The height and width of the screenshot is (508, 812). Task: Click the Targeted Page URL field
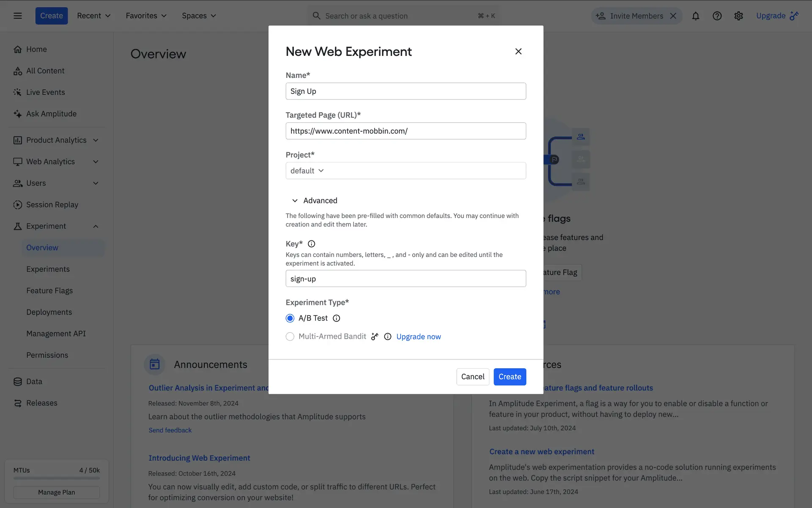(x=406, y=131)
